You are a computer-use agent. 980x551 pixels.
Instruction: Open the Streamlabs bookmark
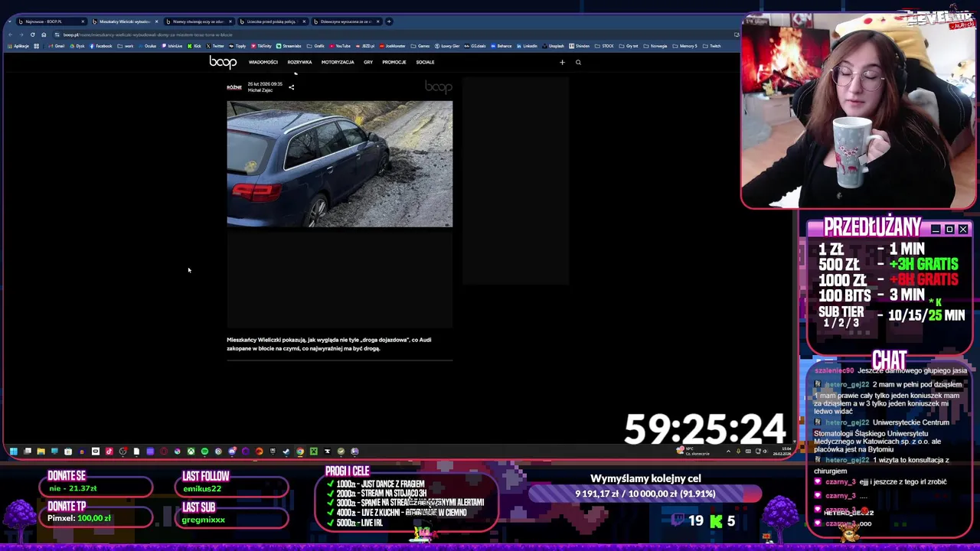[x=289, y=46]
